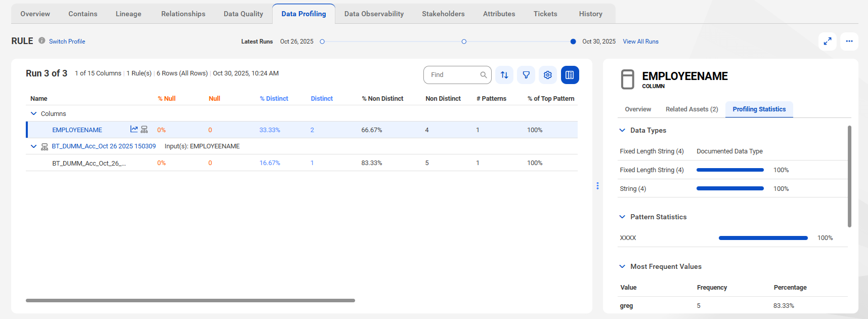Image resolution: width=868 pixels, height=319 pixels.
Task: Open trend chart icon for EMPLOYEENAME
Action: (134, 129)
